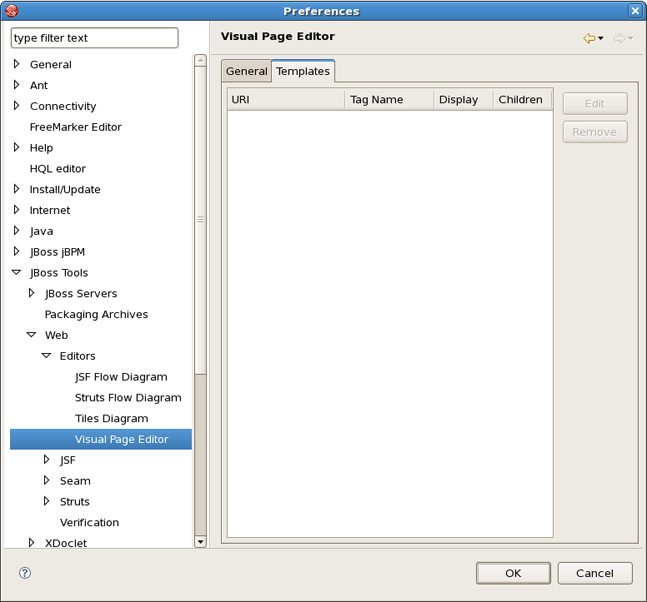Collapse the Editors tree node
Image resolution: width=647 pixels, height=602 pixels.
[47, 356]
